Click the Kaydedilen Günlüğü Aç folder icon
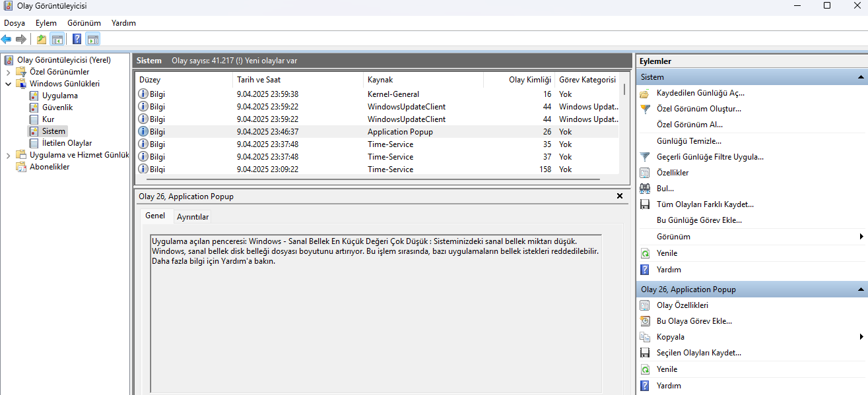 coord(646,93)
